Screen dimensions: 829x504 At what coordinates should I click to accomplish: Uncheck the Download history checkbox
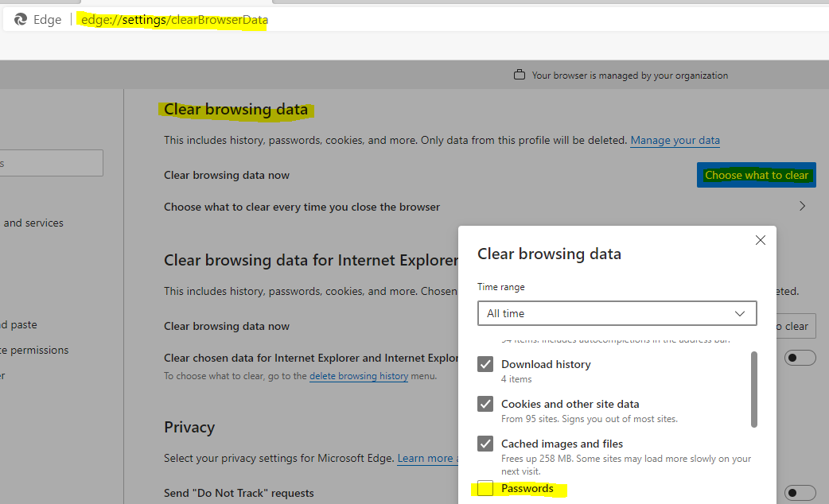pos(485,364)
